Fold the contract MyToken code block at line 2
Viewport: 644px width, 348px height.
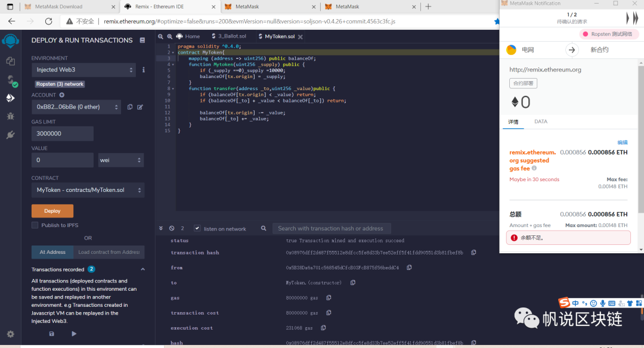(x=173, y=52)
